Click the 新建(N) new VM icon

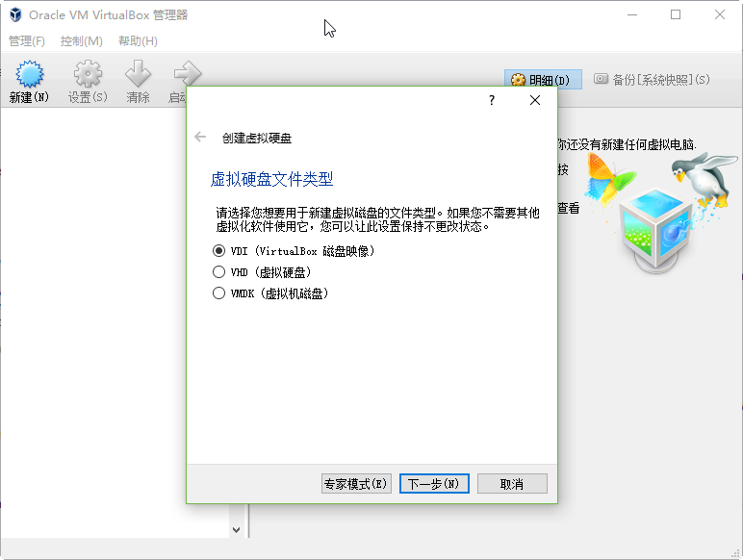coord(30,74)
